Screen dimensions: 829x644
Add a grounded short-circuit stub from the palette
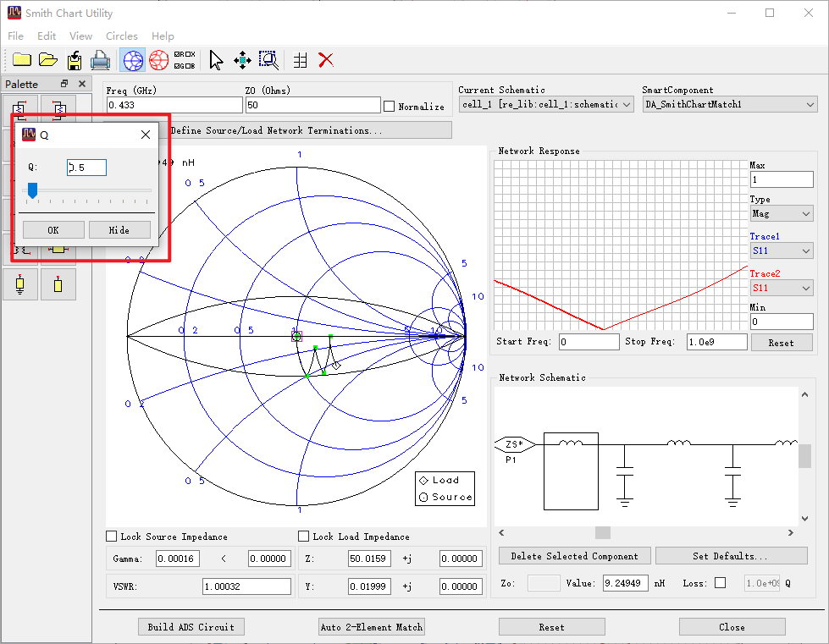pos(20,284)
